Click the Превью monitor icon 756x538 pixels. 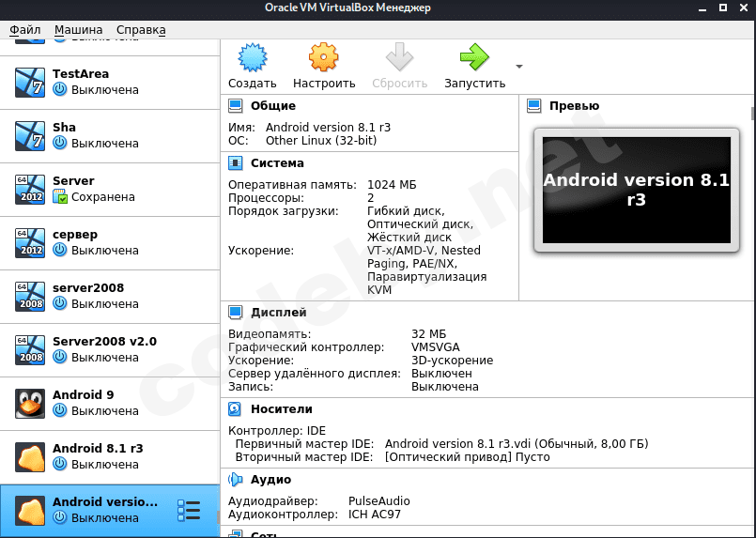tap(533, 105)
